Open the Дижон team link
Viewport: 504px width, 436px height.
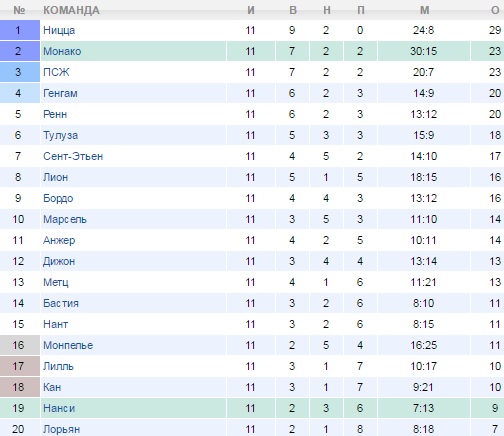pos(59,261)
